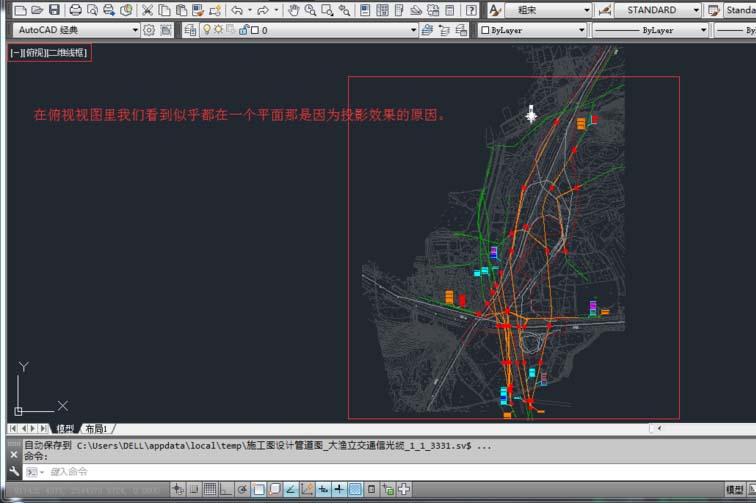The image size is (756, 503).
Task: Undo the last action with the Undo arrow
Action: click(x=237, y=10)
